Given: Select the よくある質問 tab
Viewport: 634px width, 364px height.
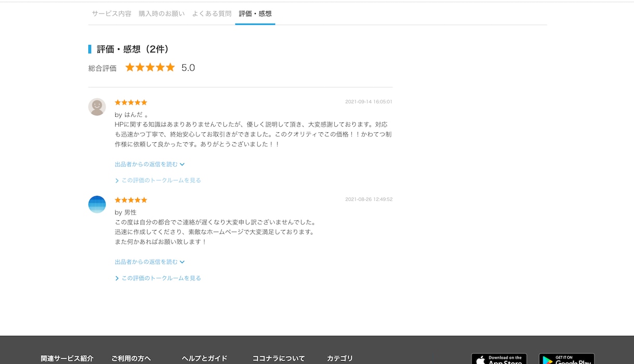Looking at the screenshot, I should [x=212, y=14].
